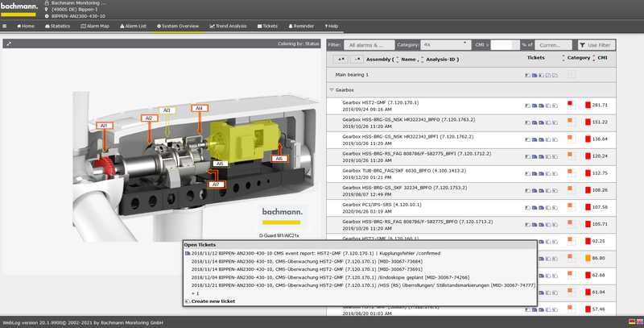644x328 pixels.
Task: Click first ticket icon for Gearbox HST2-GMF
Action: pos(526,105)
